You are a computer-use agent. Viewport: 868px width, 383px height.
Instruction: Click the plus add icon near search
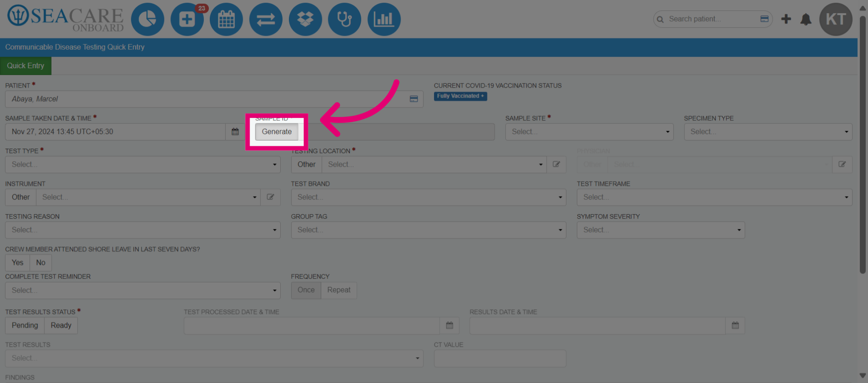[786, 19]
